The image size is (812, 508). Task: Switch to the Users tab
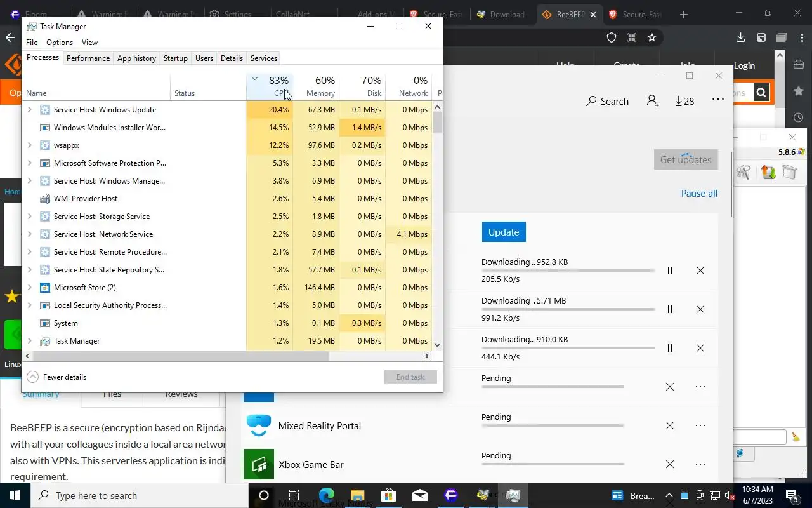pos(204,58)
